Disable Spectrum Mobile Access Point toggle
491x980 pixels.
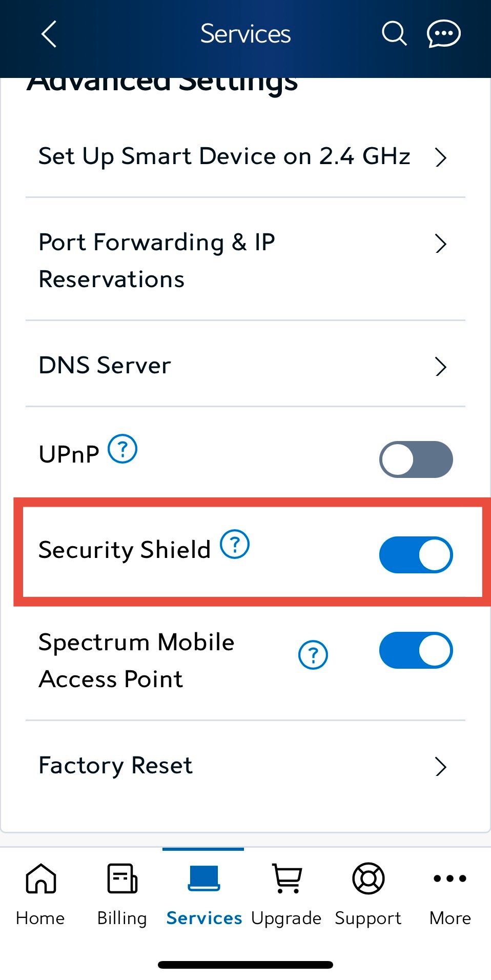[x=416, y=650]
